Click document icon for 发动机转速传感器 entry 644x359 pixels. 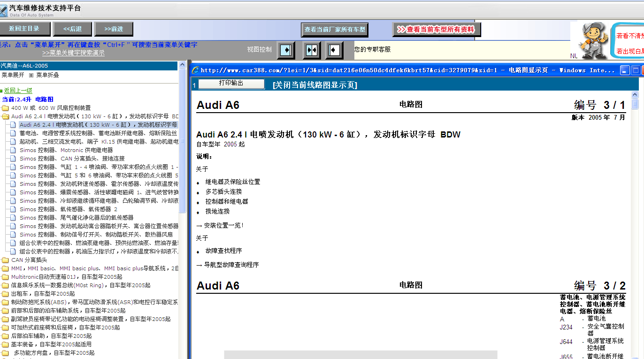pos(14,184)
